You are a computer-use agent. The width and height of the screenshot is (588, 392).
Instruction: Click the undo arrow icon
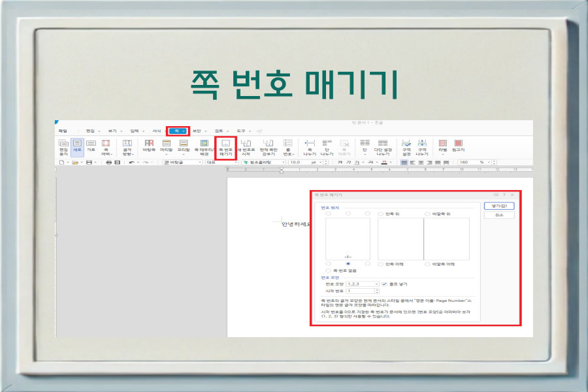(x=131, y=163)
